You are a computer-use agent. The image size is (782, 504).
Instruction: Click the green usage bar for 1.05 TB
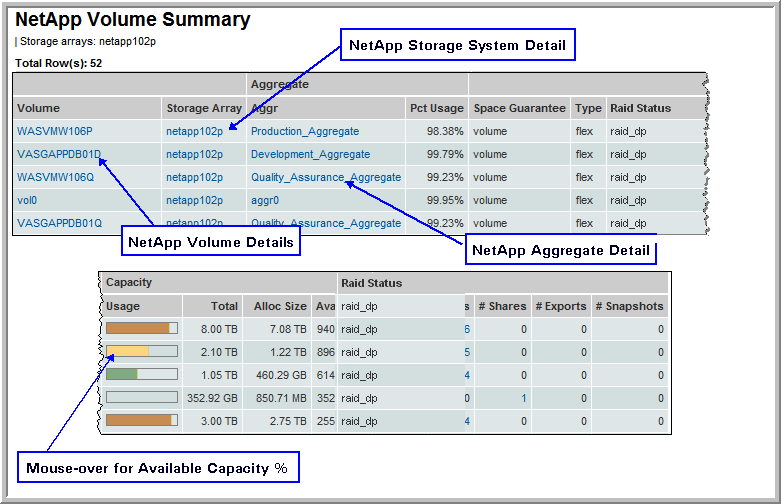pos(141,375)
